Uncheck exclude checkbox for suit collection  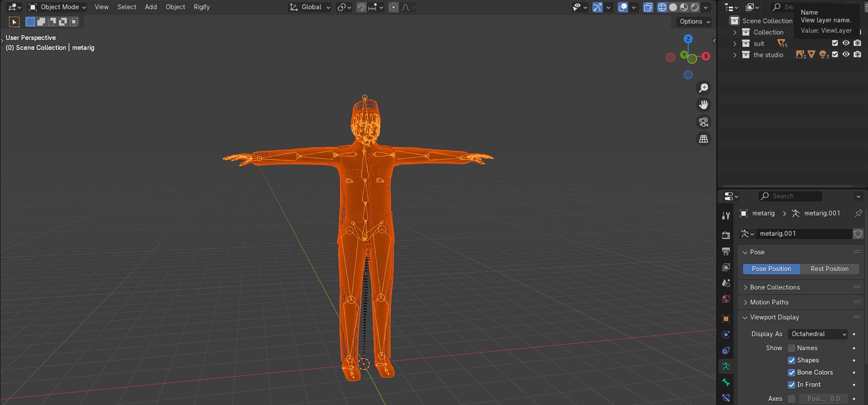(x=835, y=43)
